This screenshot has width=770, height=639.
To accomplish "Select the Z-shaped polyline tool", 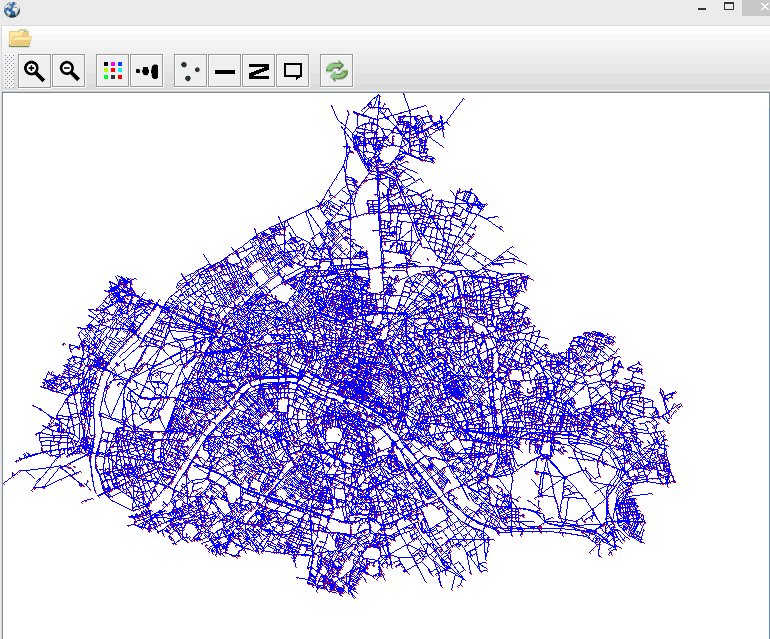I will coord(259,71).
